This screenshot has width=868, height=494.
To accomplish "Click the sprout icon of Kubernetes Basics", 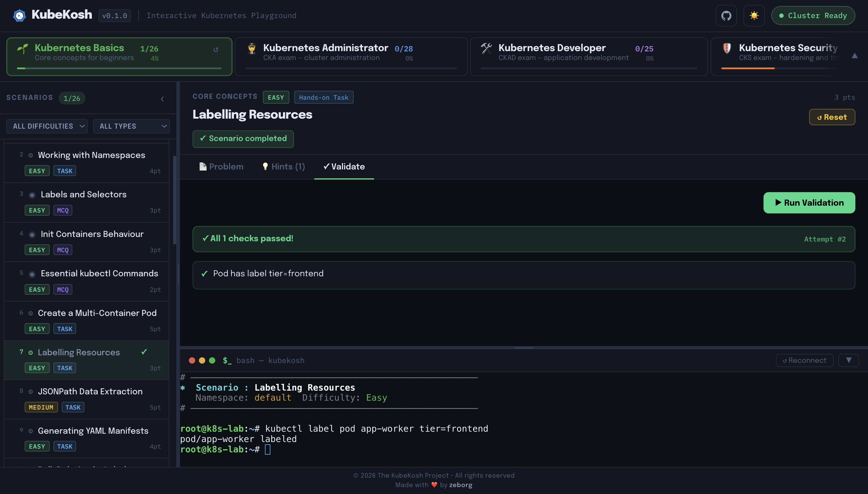I will 23,49.
